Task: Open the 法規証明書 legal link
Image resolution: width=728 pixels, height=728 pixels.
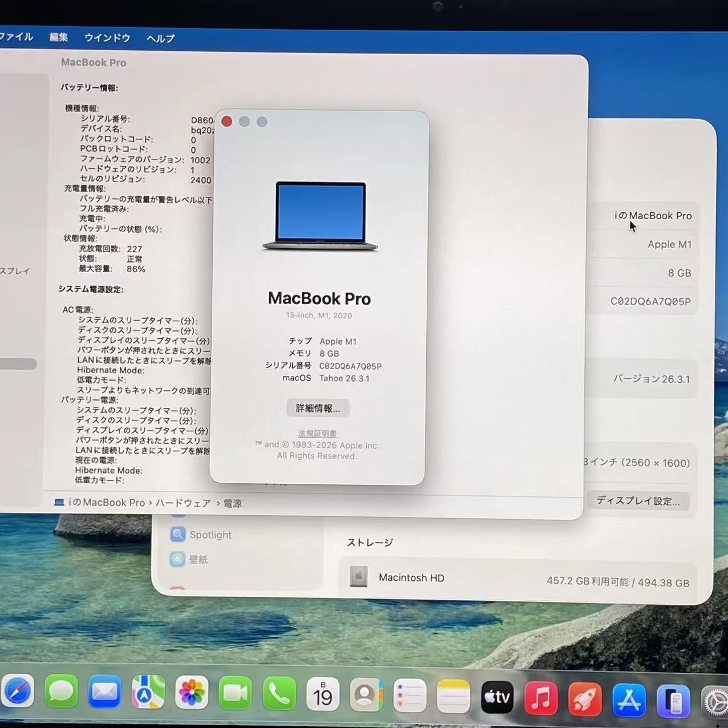Action: tap(317, 433)
